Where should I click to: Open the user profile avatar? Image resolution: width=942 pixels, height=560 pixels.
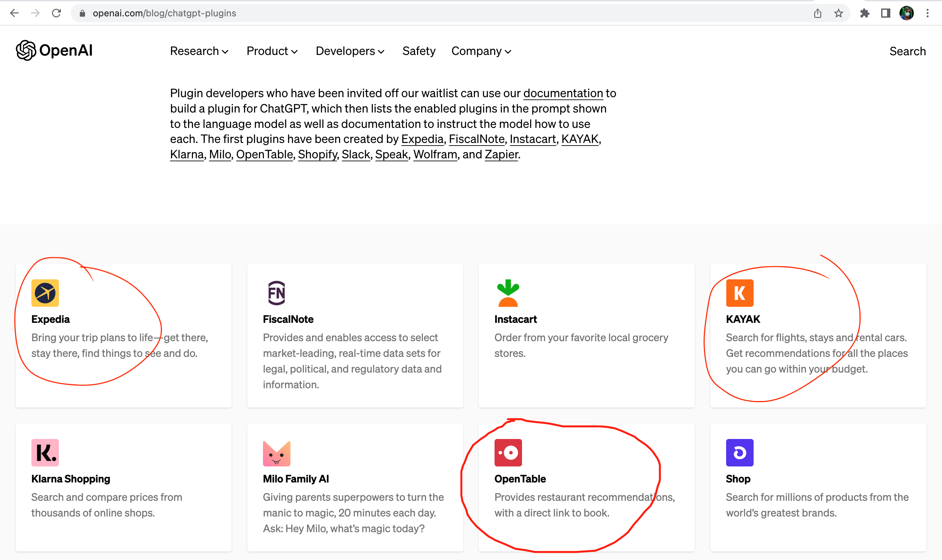[x=907, y=13]
